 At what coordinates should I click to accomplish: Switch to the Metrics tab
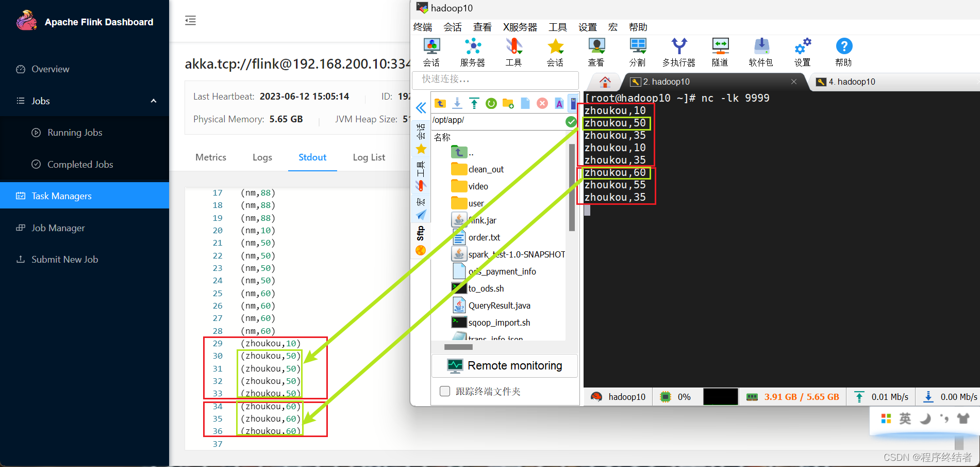[x=211, y=157]
